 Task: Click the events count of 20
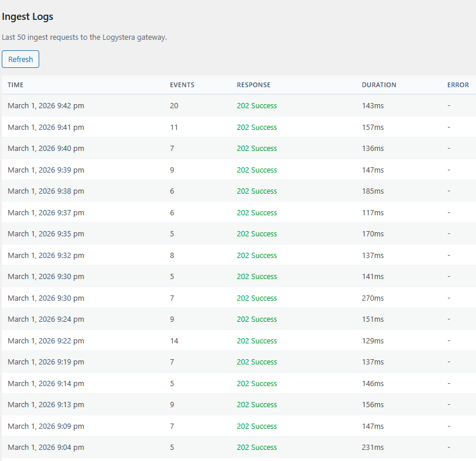(173, 105)
